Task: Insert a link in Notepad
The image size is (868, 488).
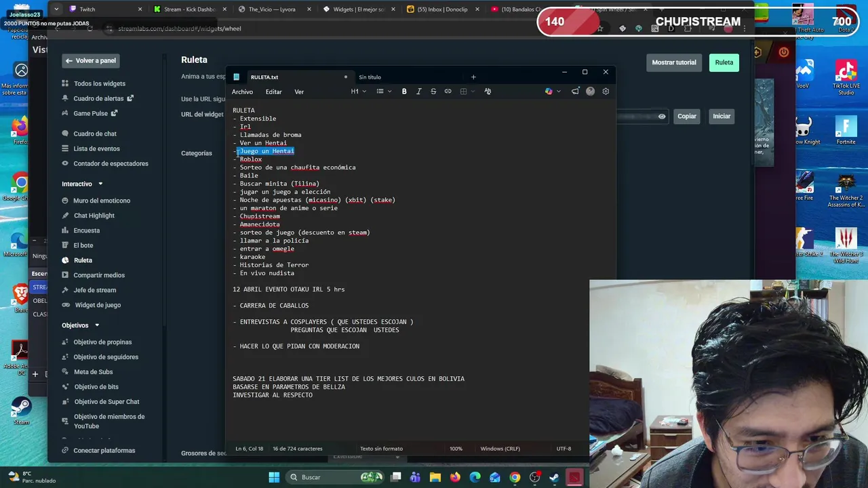Action: click(x=448, y=91)
